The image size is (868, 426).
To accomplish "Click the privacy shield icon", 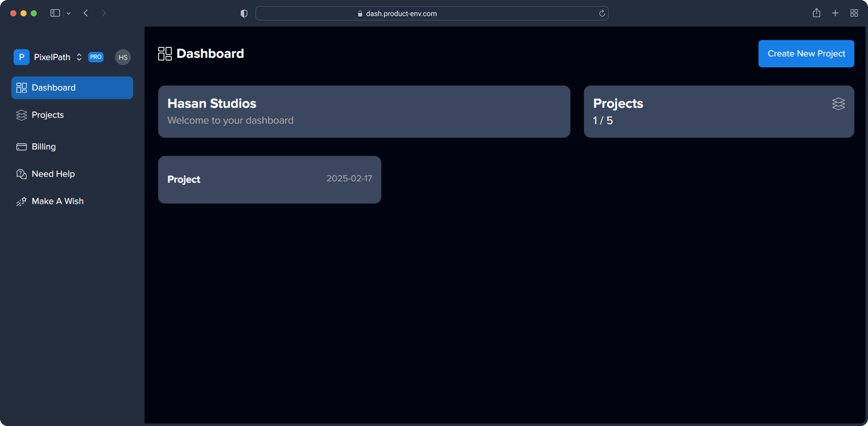I will [x=244, y=13].
